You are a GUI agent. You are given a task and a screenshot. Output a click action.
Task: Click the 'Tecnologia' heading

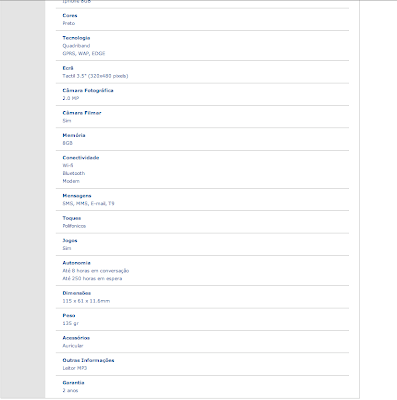tap(76, 38)
